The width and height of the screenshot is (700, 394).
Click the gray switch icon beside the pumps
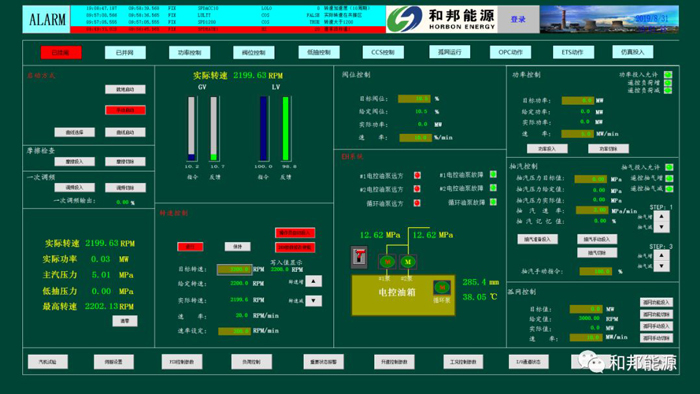point(359,257)
